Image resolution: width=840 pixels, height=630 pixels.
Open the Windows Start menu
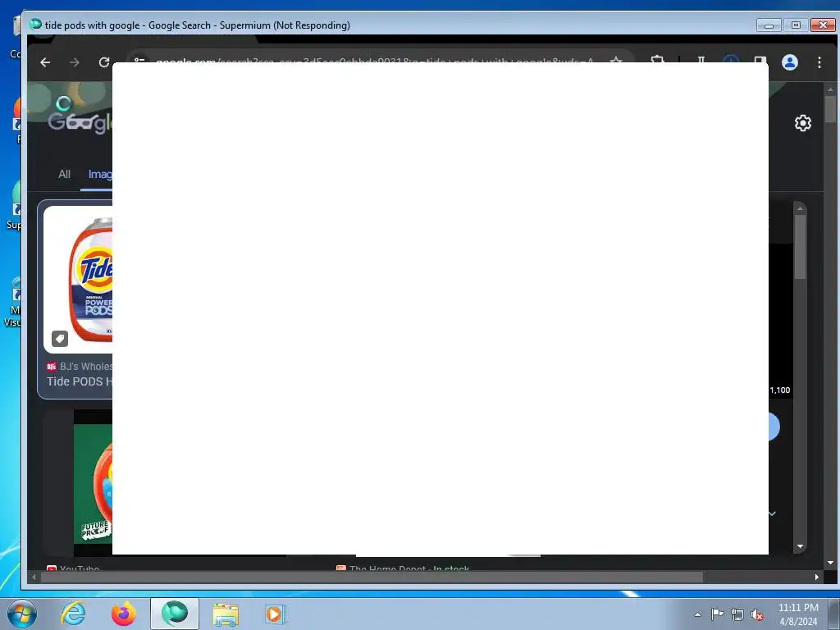pos(22,614)
